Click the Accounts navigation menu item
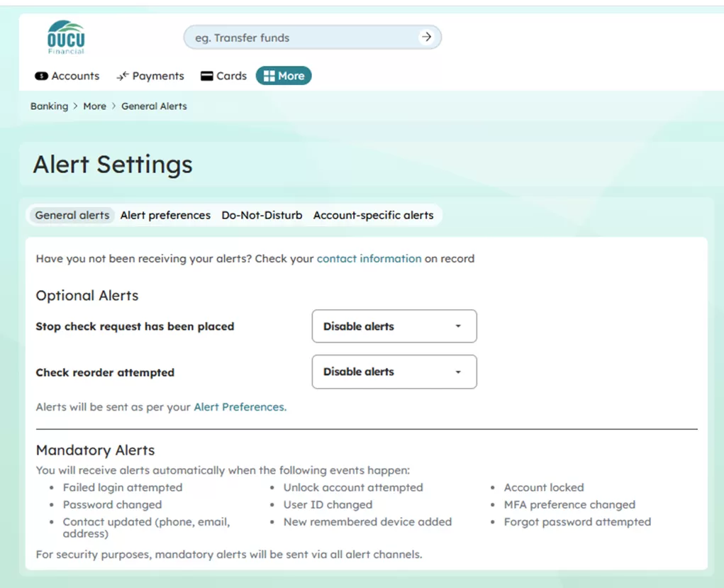Screen dimensions: 724x588 tap(73, 76)
